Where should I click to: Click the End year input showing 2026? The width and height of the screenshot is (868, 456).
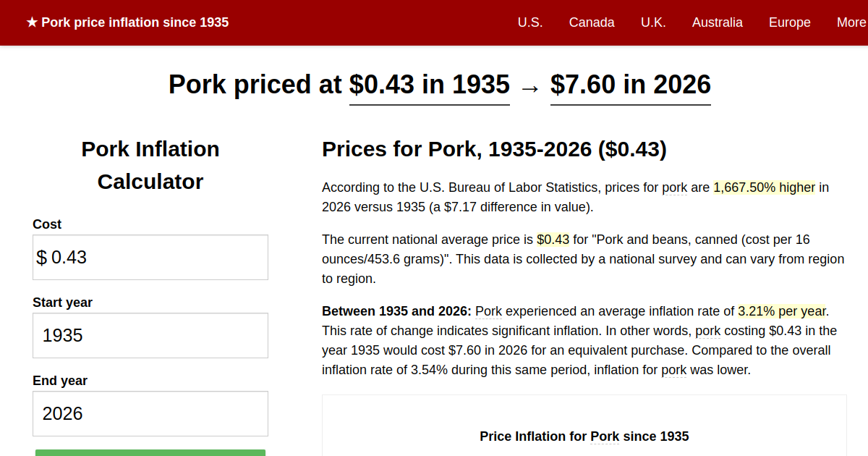click(x=150, y=413)
